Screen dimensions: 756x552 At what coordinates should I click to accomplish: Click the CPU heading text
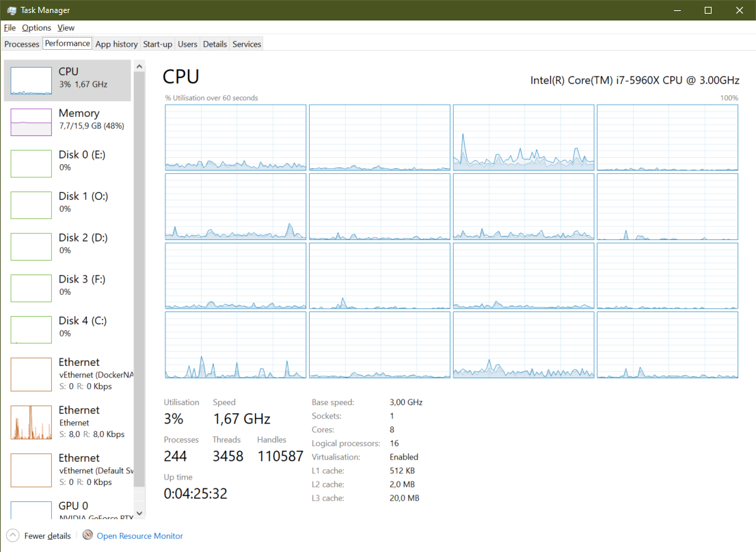click(x=181, y=77)
